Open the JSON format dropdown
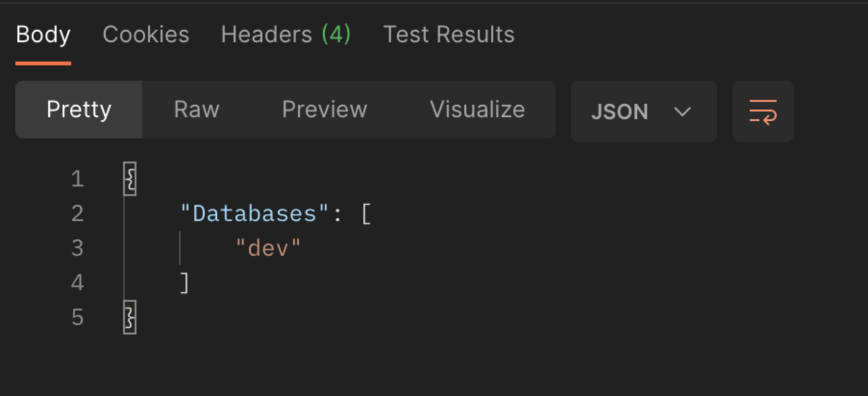 point(644,111)
